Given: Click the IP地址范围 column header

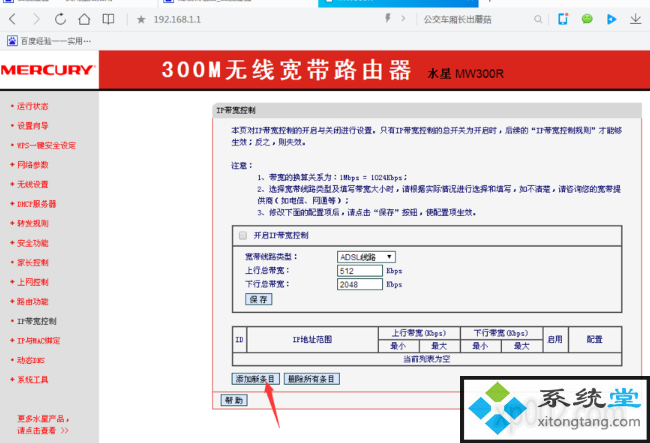Looking at the screenshot, I should 312,339.
